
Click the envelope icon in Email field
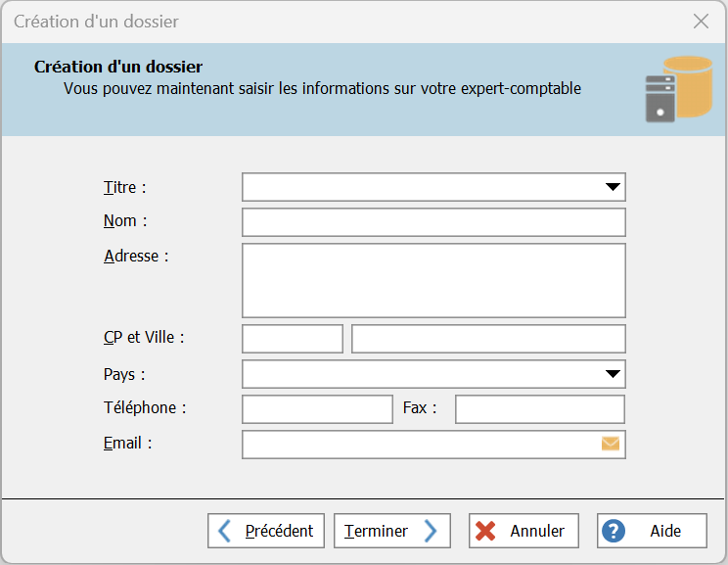(x=611, y=444)
